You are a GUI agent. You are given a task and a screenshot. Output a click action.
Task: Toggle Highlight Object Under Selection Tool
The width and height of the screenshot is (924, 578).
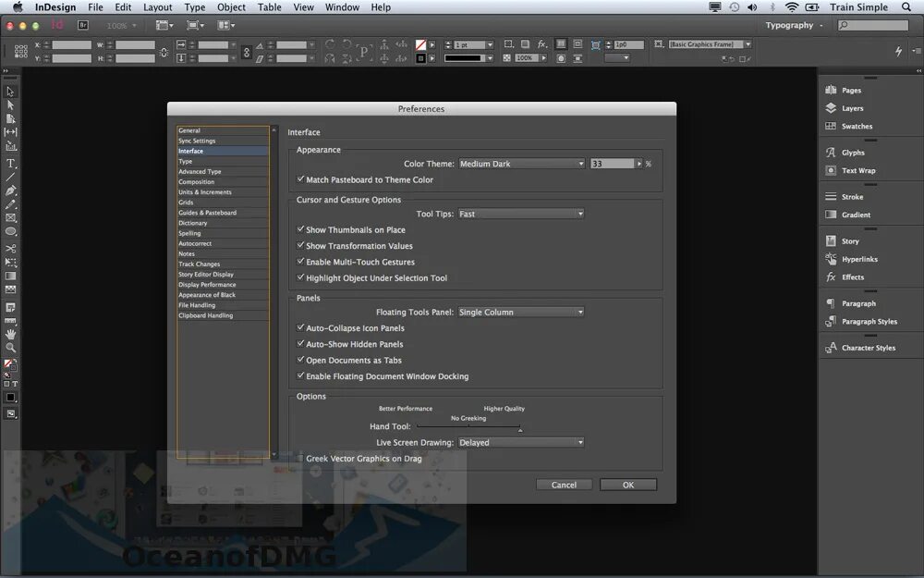pos(300,277)
